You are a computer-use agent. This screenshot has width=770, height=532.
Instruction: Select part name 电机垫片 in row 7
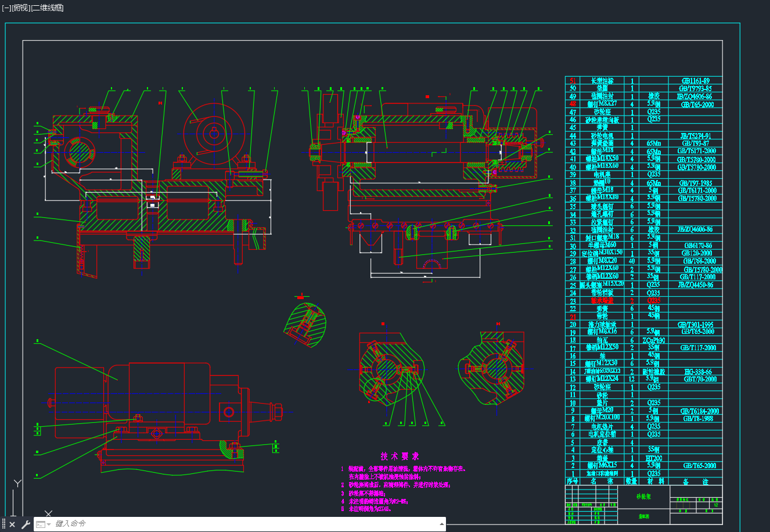click(x=602, y=427)
